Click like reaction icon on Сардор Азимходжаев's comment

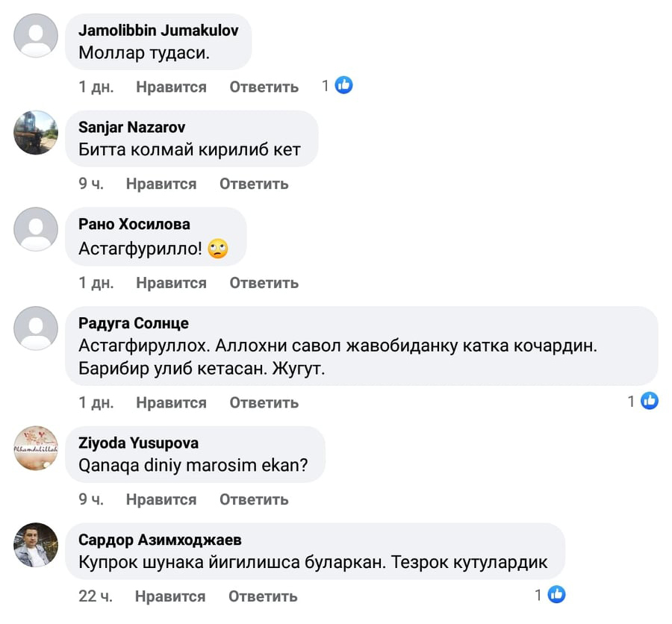click(x=557, y=595)
